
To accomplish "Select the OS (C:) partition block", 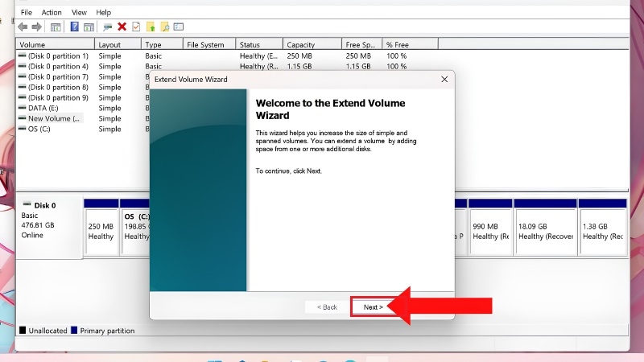I will 134,228.
